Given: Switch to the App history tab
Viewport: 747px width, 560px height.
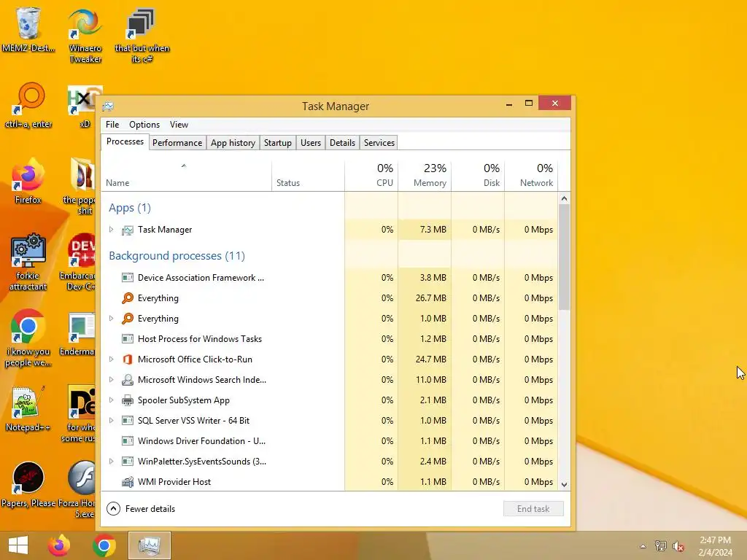Looking at the screenshot, I should [x=233, y=143].
